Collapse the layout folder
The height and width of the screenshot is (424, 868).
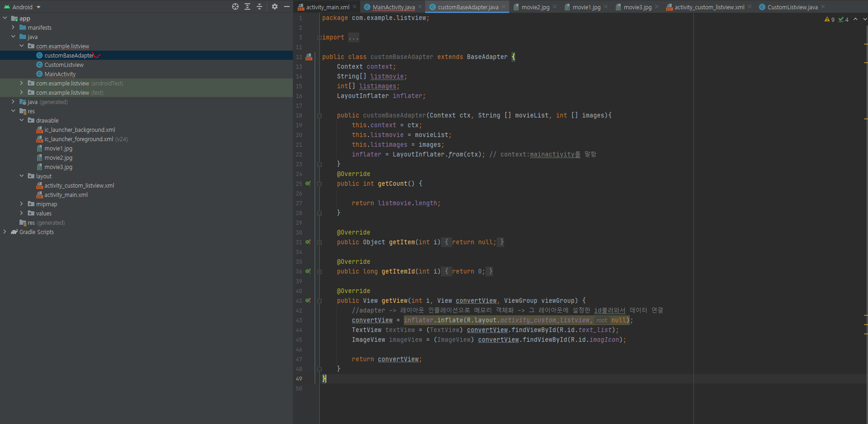point(21,176)
